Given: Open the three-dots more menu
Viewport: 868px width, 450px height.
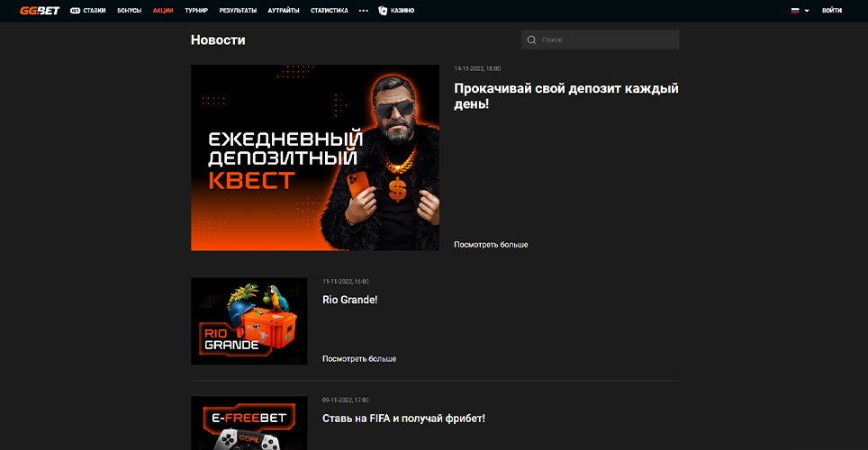Looking at the screenshot, I should point(363,11).
